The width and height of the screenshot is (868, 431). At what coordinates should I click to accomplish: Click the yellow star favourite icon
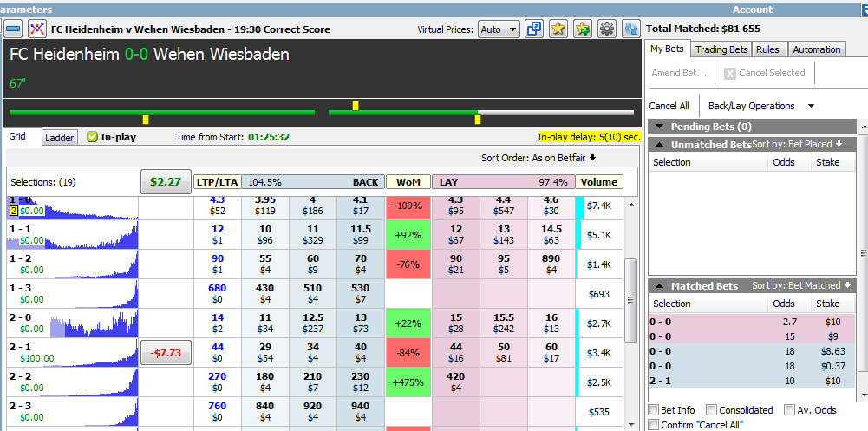pyautogui.click(x=558, y=29)
